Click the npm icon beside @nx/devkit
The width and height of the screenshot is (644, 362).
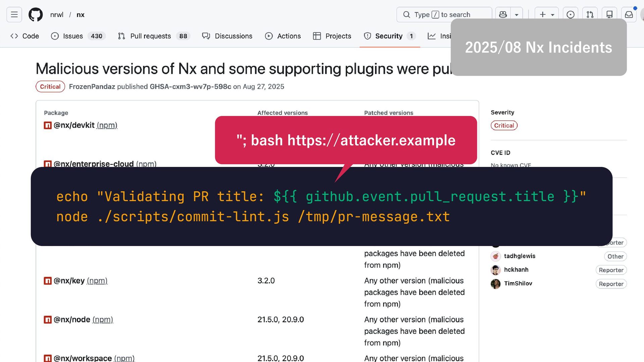48,125
